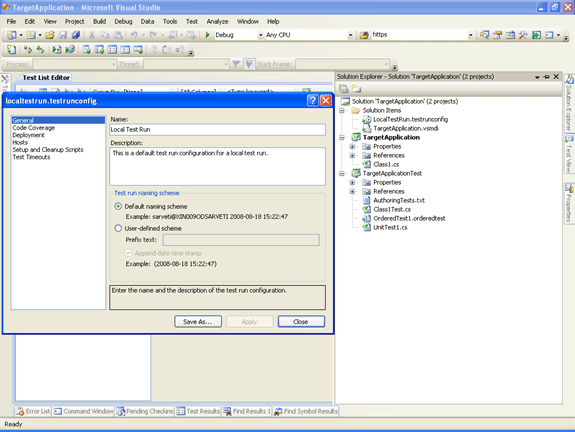This screenshot has width=575, height=432.
Task: Switch to the Error List tab
Action: click(x=33, y=411)
